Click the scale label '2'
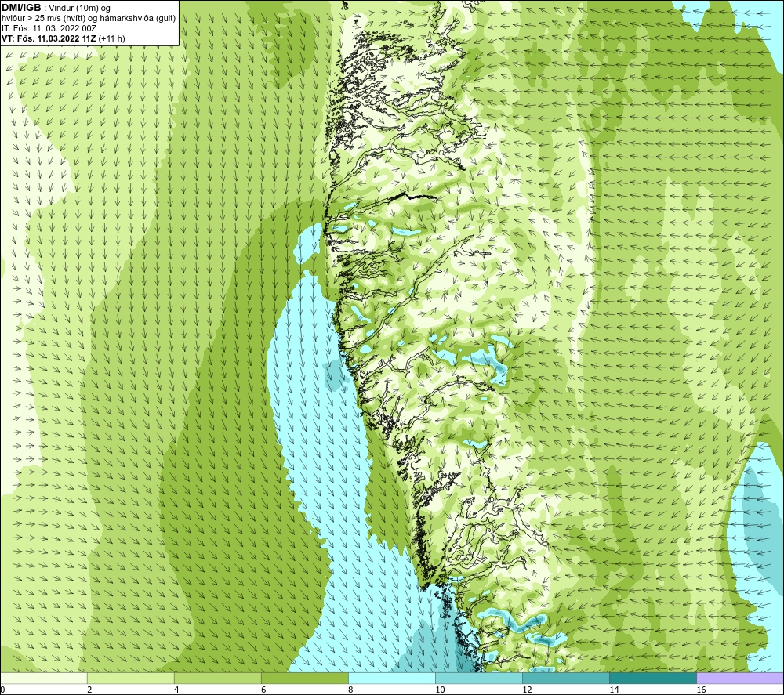This screenshot has width=784, height=695. tap(89, 690)
